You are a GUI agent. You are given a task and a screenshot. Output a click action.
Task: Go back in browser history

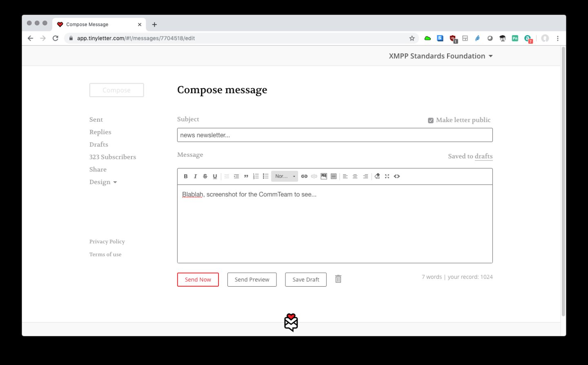[x=30, y=38]
